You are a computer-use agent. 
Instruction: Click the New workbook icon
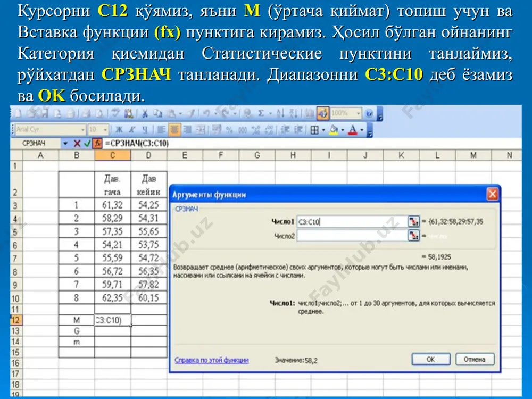pos(18,114)
